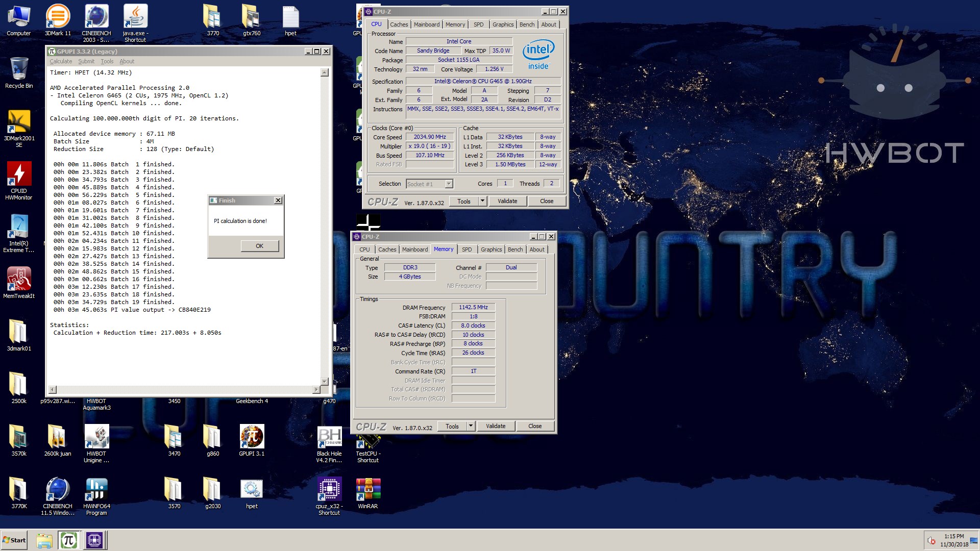980x551 pixels.
Task: Open the 2500k folder
Action: pos(19,388)
